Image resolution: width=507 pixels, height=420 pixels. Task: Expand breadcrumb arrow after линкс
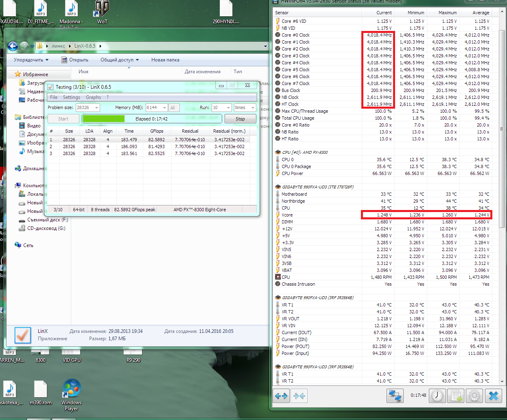[70, 46]
